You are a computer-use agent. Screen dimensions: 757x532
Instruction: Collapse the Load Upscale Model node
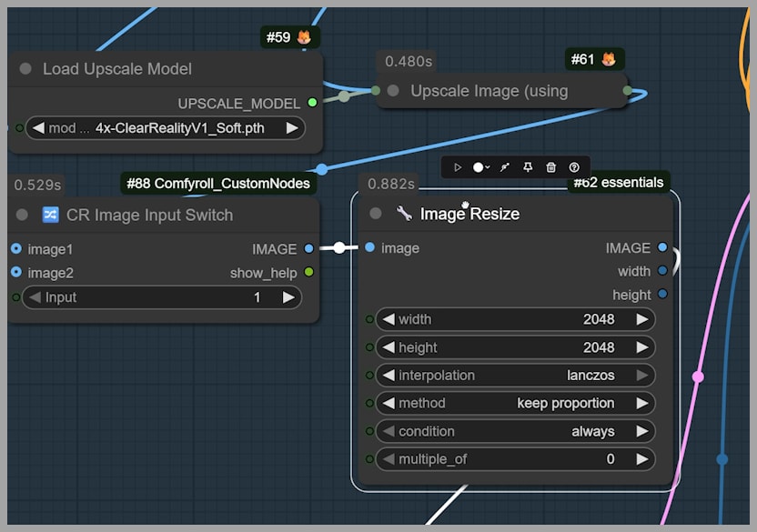(25, 69)
